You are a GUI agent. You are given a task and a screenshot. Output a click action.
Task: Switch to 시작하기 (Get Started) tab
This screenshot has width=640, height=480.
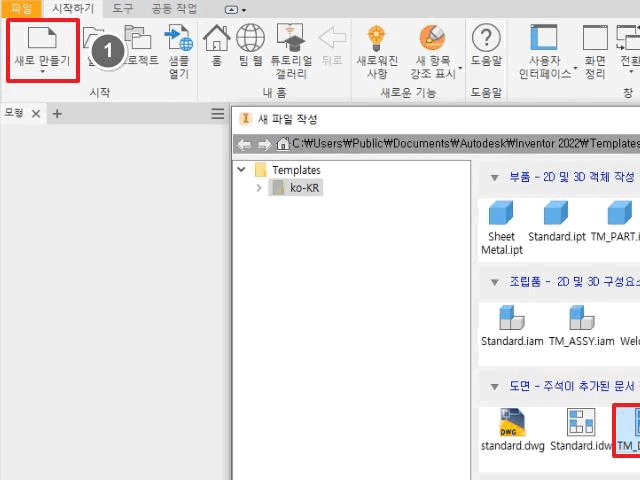(73, 9)
